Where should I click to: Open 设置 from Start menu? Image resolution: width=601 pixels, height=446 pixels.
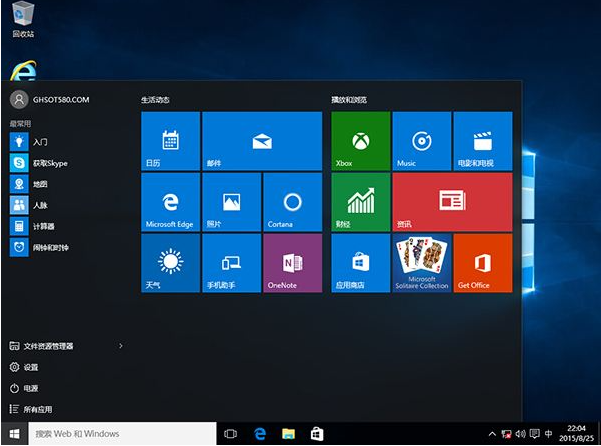coord(30,367)
